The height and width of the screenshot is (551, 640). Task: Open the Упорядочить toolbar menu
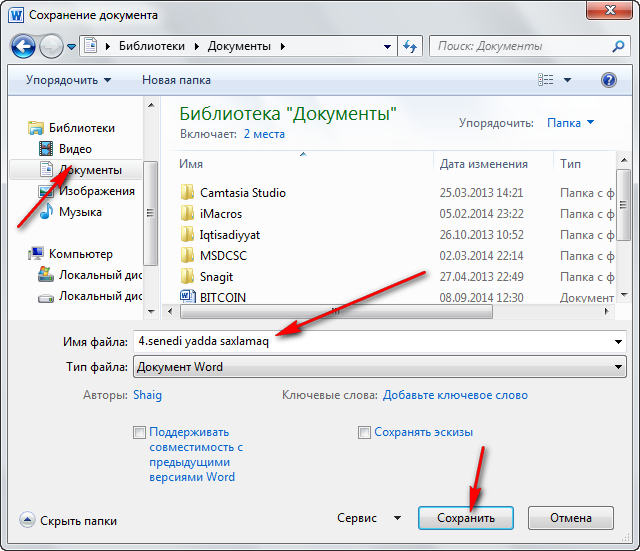point(69,80)
